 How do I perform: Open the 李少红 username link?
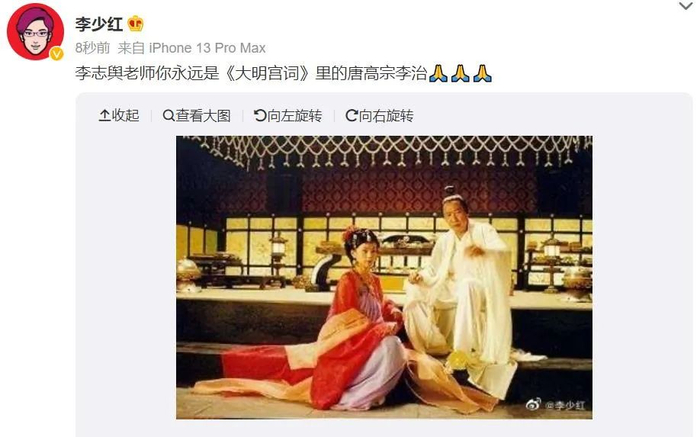click(99, 24)
